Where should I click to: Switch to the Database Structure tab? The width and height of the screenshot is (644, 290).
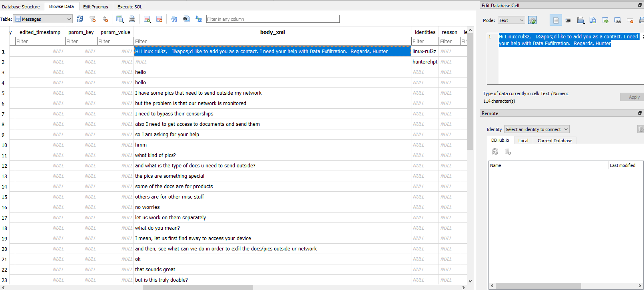[x=21, y=7]
